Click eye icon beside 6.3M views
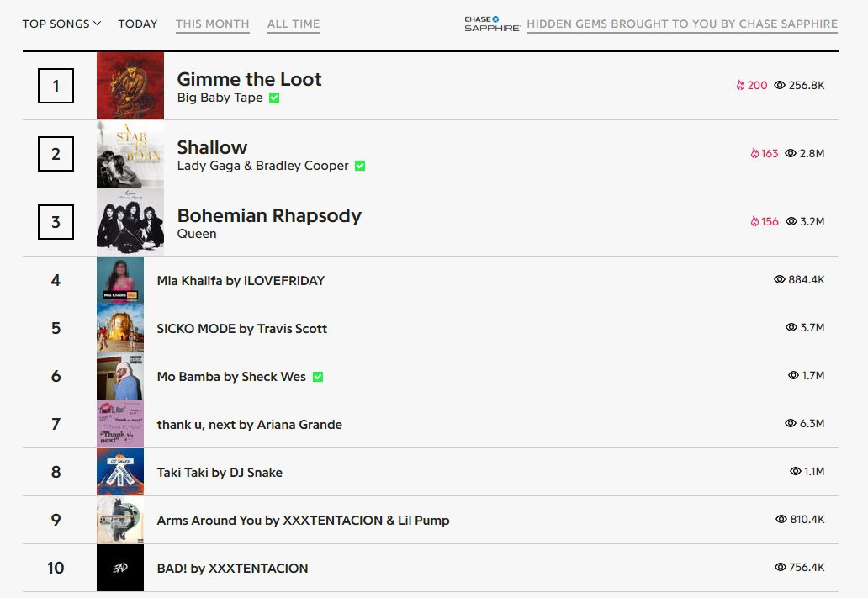 click(791, 423)
